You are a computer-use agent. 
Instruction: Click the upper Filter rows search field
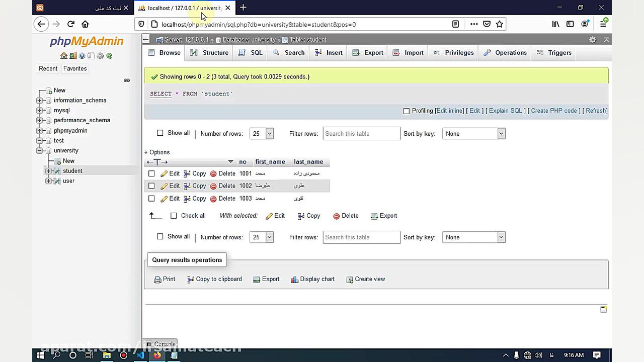362,134
